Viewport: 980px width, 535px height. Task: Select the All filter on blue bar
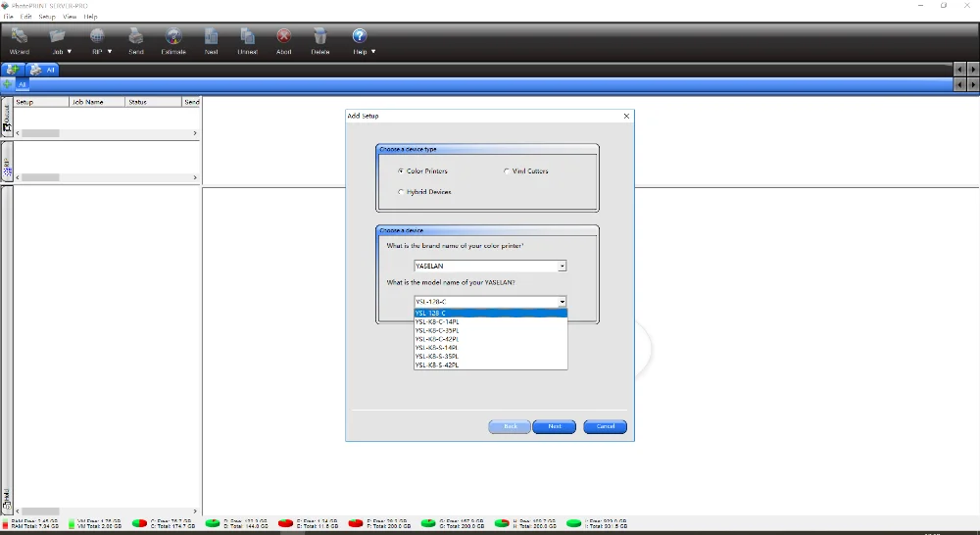[22, 84]
